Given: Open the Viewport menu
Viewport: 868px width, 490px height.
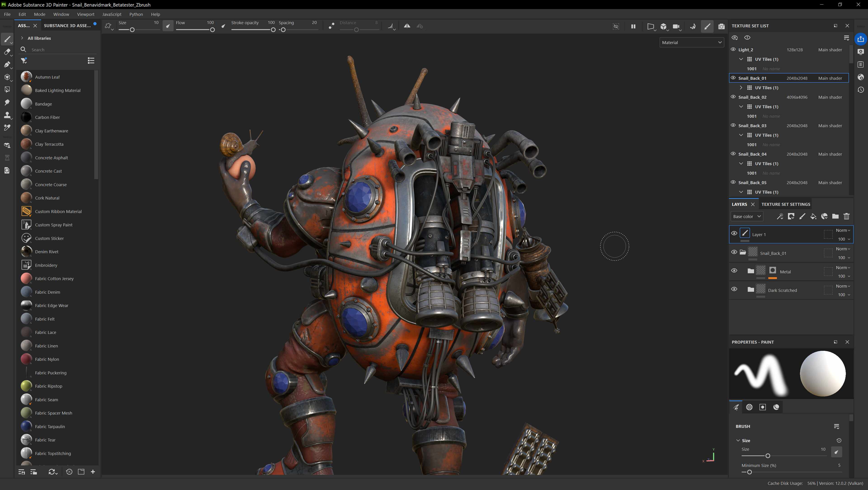Looking at the screenshot, I should pos(85,14).
